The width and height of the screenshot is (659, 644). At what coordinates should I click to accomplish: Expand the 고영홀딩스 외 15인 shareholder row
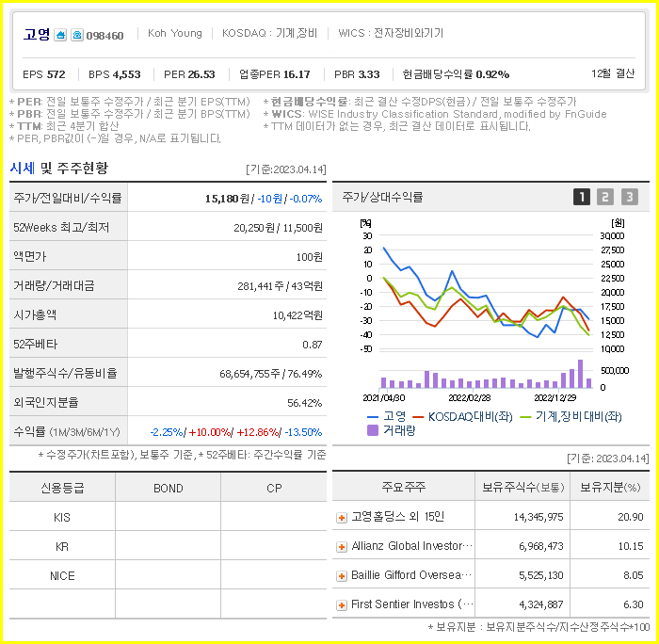coord(342,518)
